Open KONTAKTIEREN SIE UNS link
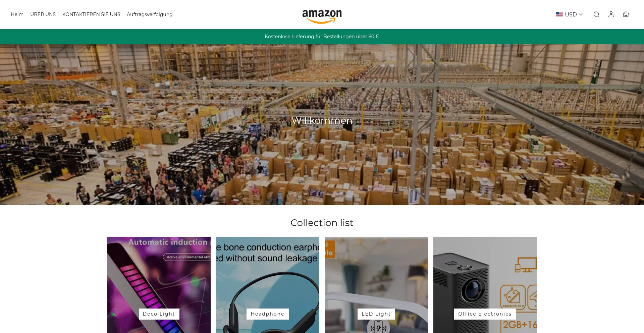The image size is (644, 333). [91, 14]
